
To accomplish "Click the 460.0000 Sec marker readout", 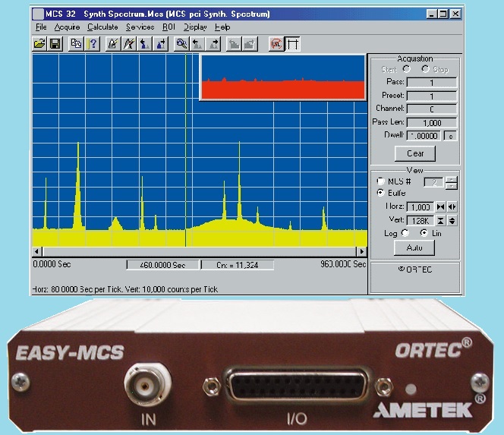I will coord(162,265).
